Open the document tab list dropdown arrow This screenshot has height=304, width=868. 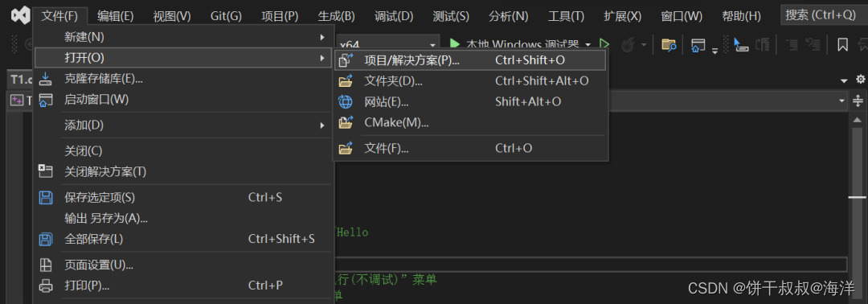tap(844, 80)
